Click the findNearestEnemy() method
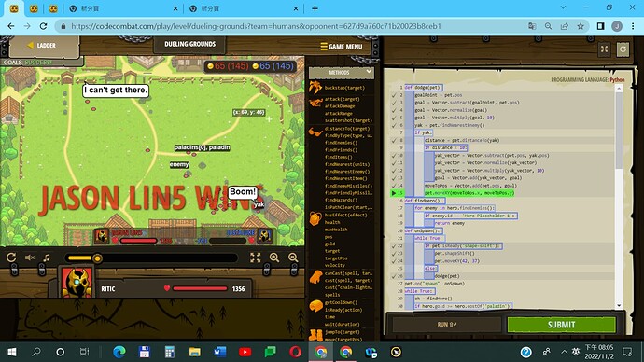Screen dimensions: 644x362 coord(346,172)
